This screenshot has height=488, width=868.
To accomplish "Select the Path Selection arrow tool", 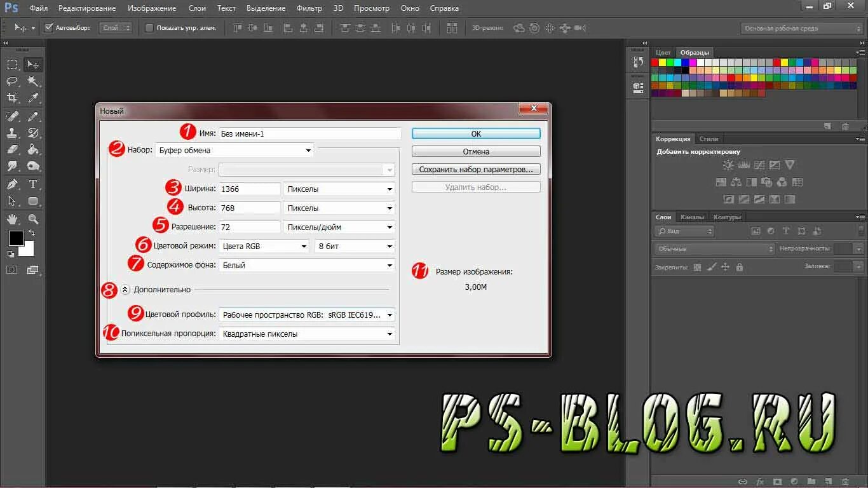I will [12, 201].
